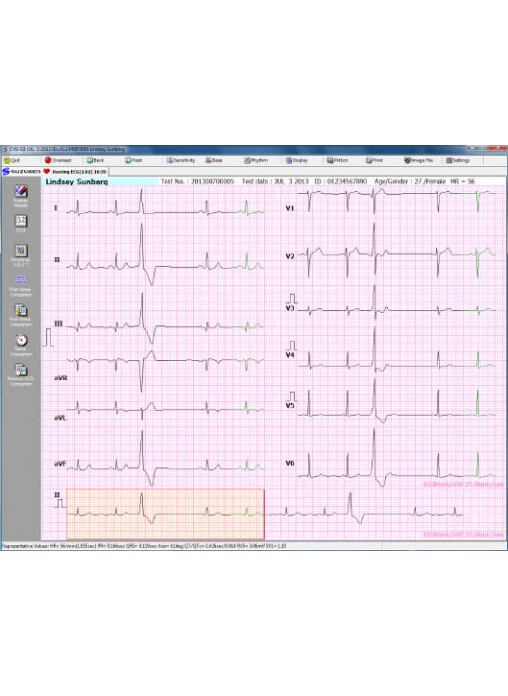Click Quit in the toolbar
This screenshot has height=696, width=508.
coord(12,160)
